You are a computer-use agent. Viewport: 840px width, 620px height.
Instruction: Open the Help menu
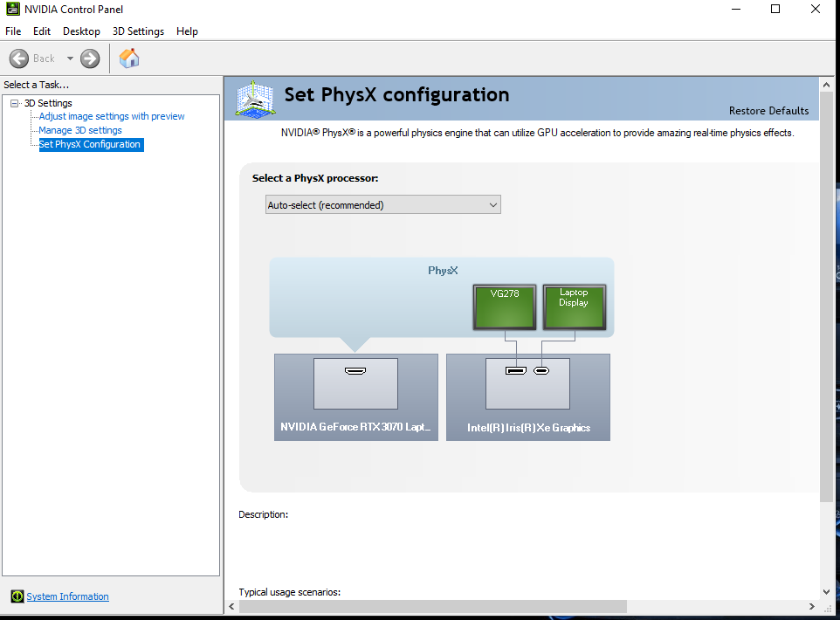[187, 31]
